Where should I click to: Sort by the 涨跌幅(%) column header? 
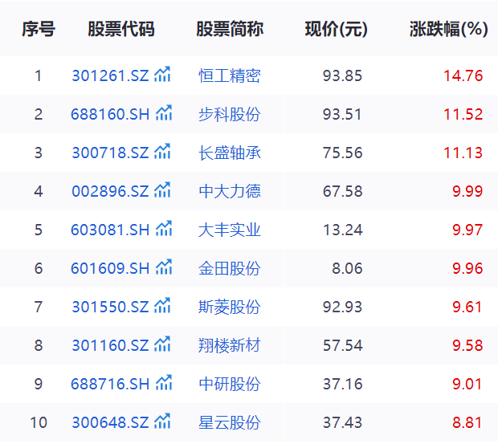[449, 30]
